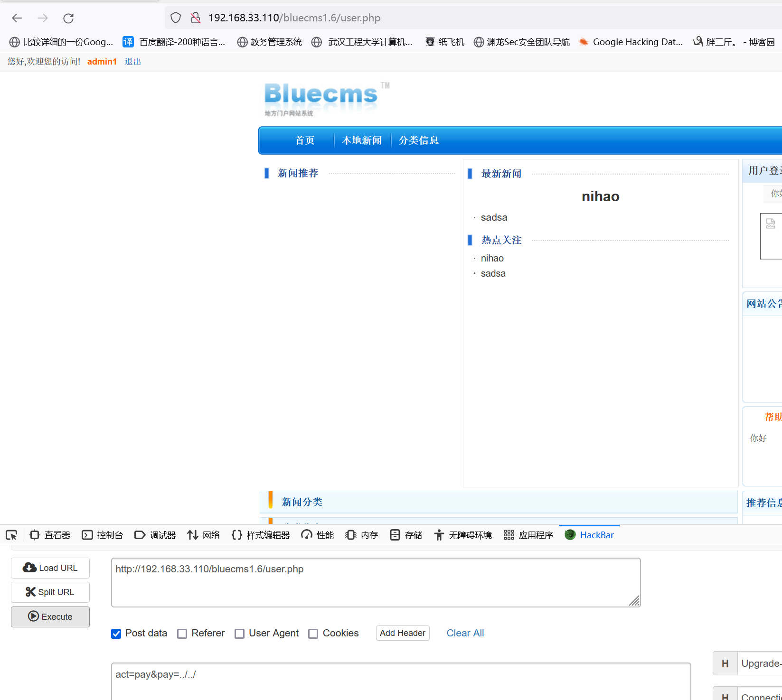Click the insecure connection lock icon

pyautogui.click(x=196, y=18)
